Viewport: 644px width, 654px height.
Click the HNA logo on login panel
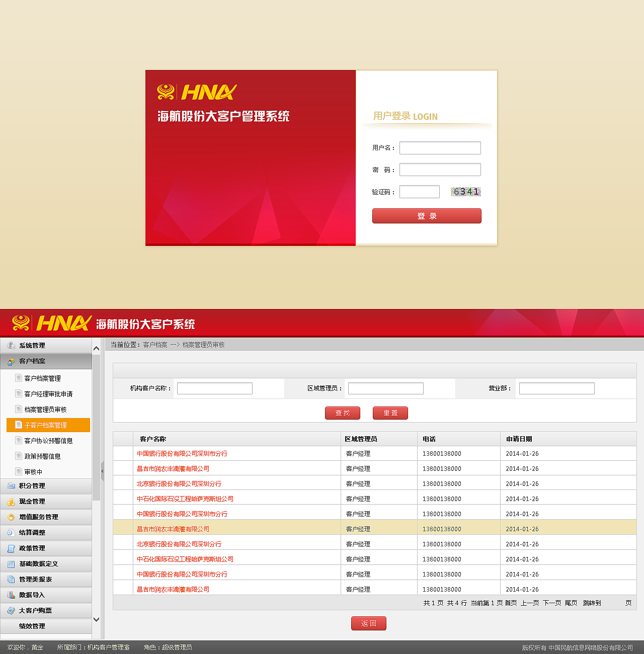tap(197, 92)
